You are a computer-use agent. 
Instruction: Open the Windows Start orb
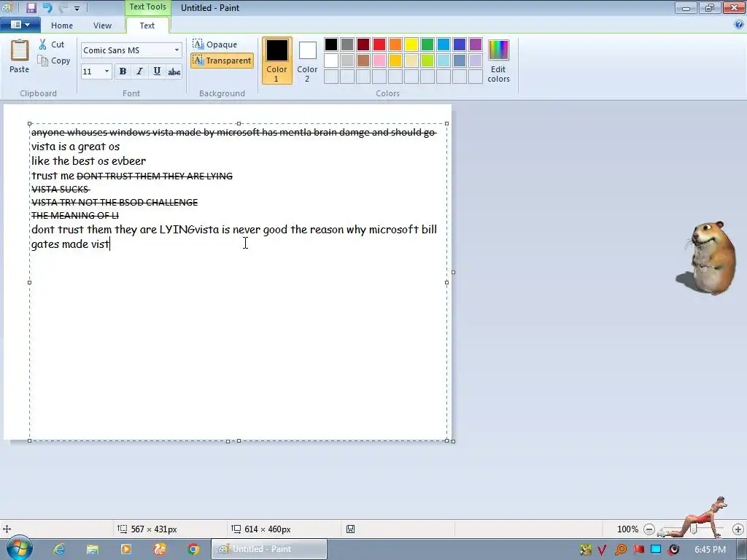pos(19,548)
